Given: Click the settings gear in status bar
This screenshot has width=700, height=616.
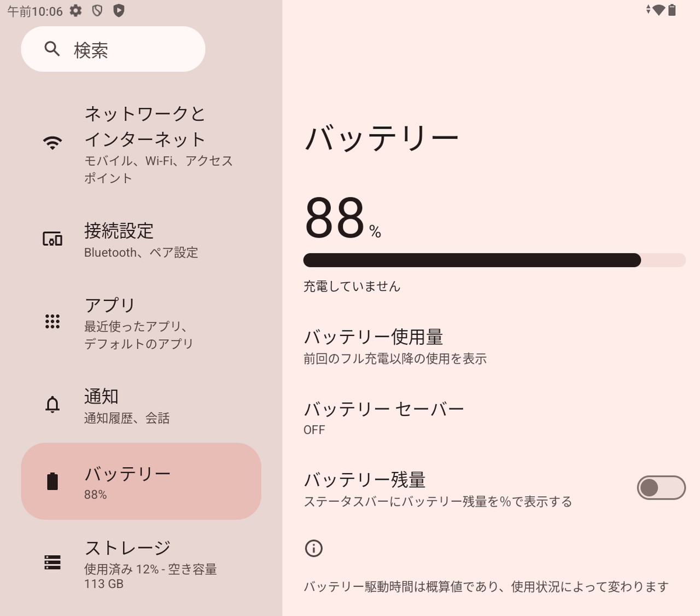Looking at the screenshot, I should (76, 10).
